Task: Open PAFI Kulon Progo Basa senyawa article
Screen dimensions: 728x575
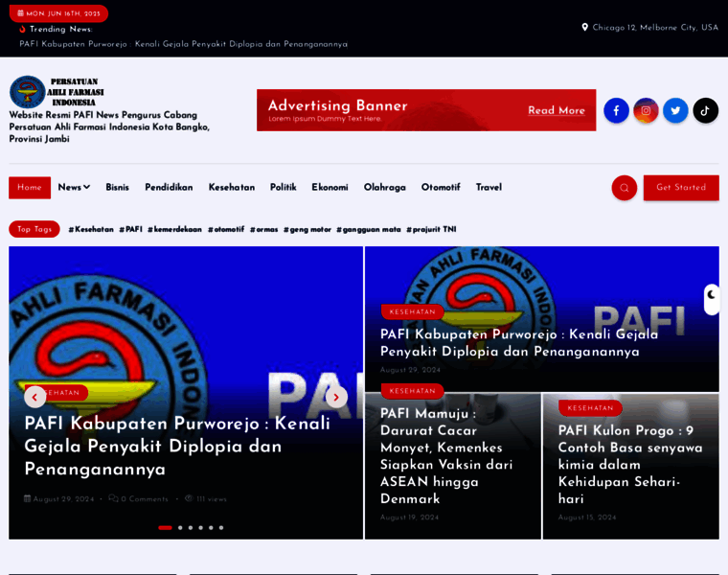Action: point(630,465)
